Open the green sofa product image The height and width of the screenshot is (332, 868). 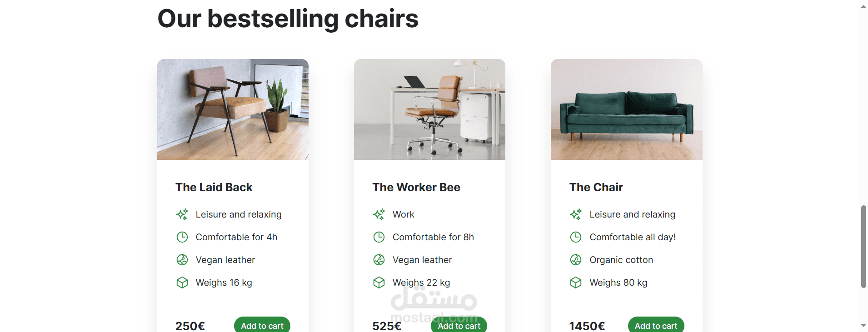(626, 109)
